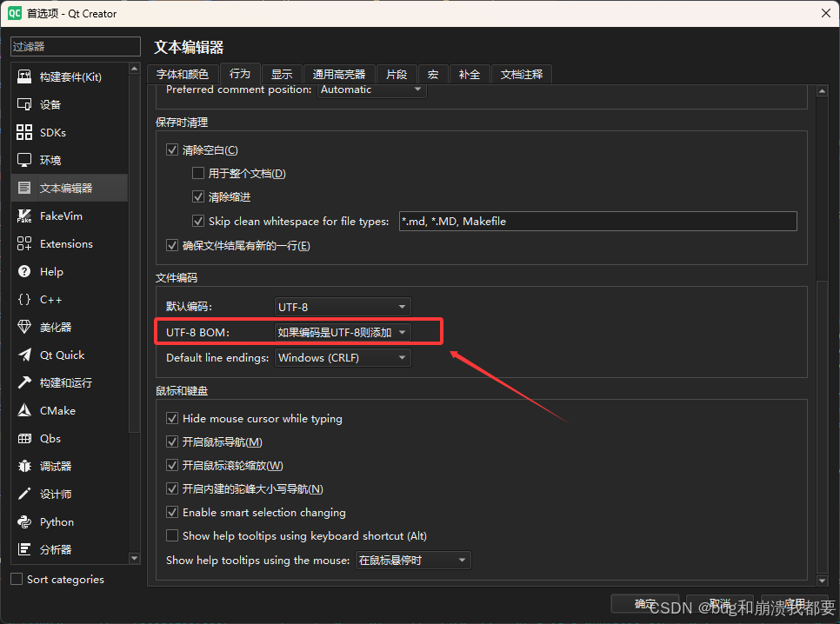Click the 确定 OK button
The image size is (840, 624).
point(645,604)
